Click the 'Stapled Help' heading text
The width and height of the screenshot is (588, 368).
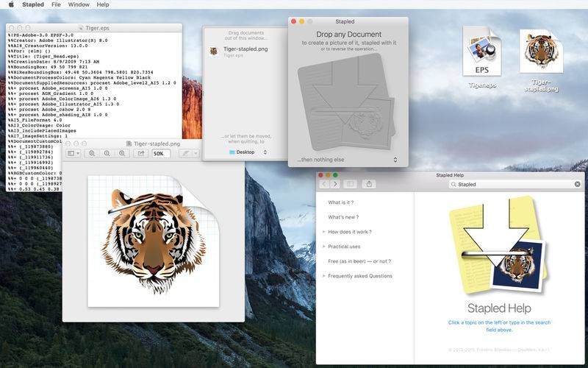tap(499, 308)
